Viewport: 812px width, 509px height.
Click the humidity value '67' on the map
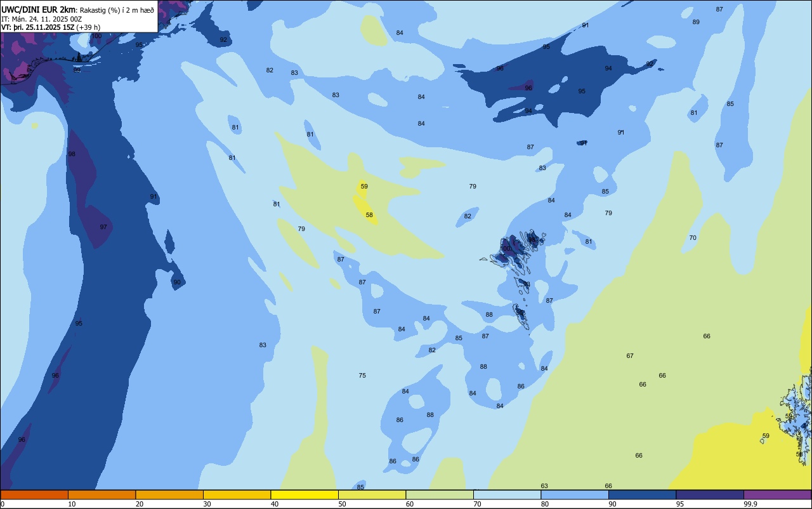pos(630,356)
